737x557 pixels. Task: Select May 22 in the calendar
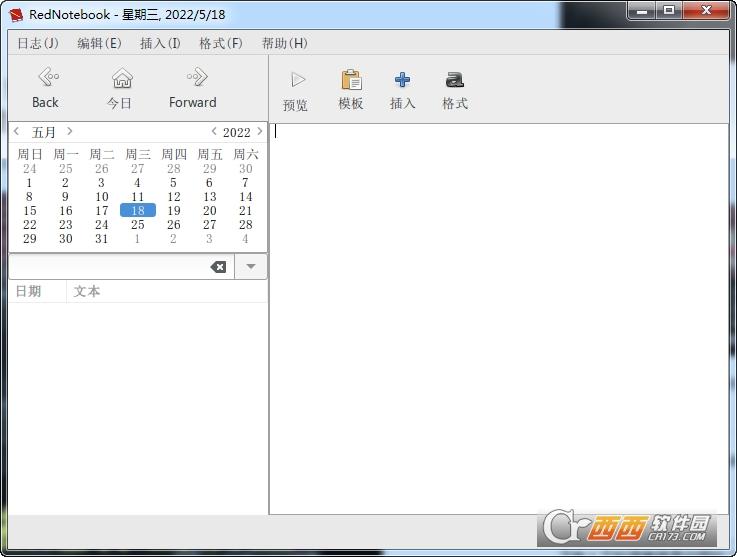coord(30,224)
